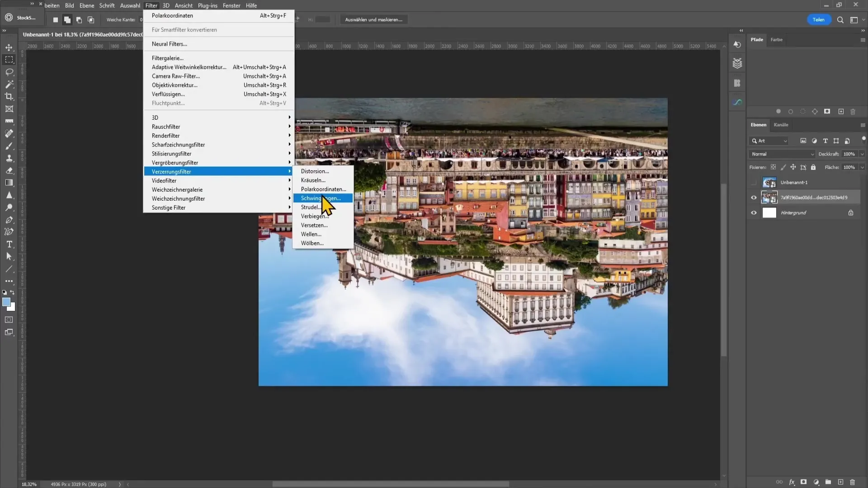Toggle lock position
This screenshot has height=488, width=868.
click(793, 167)
